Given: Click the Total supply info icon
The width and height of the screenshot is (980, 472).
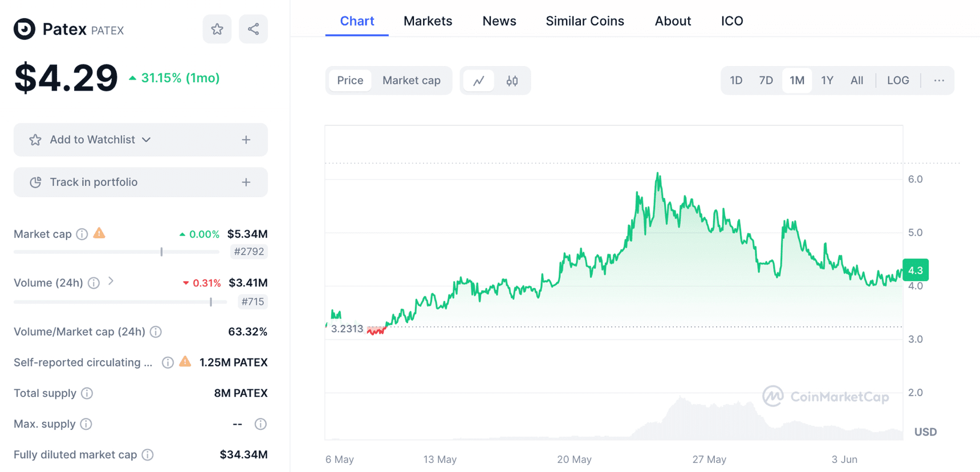Looking at the screenshot, I should [x=87, y=393].
